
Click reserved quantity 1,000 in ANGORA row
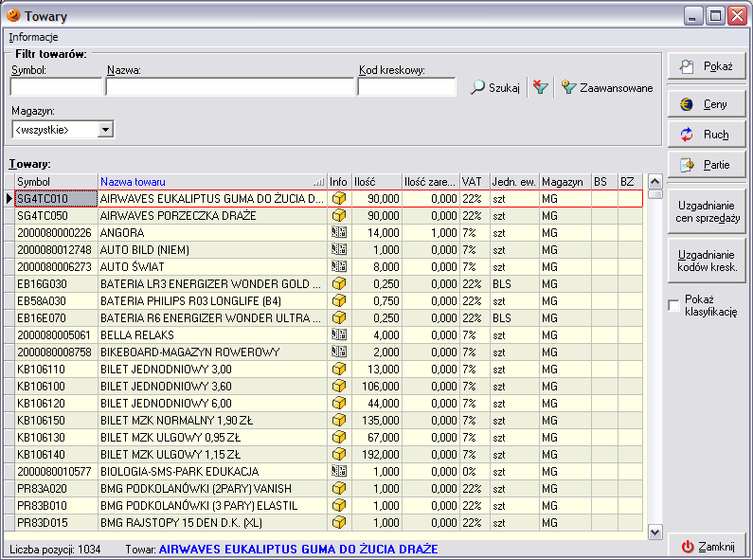pos(431,233)
